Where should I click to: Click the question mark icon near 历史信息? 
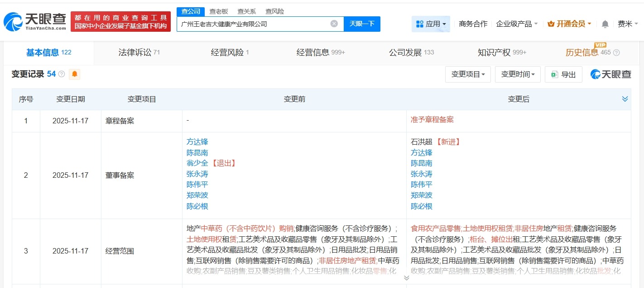point(616,53)
